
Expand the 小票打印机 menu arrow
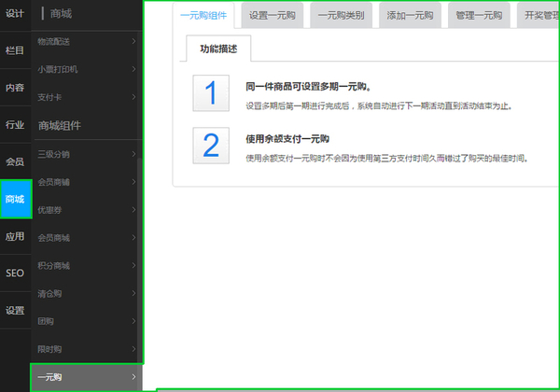coord(133,69)
